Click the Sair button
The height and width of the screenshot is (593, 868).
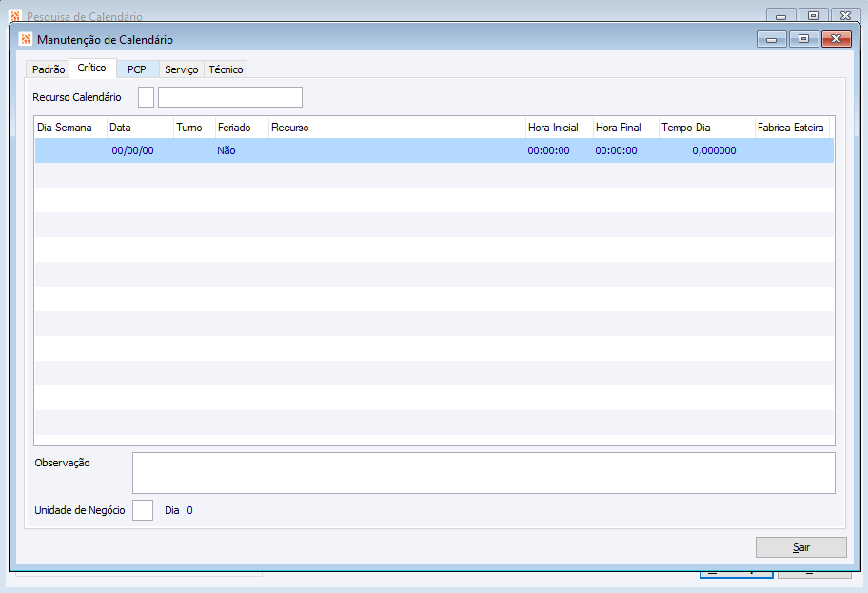[801, 547]
